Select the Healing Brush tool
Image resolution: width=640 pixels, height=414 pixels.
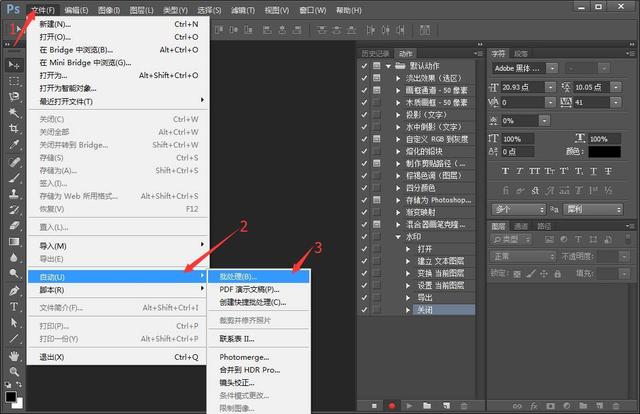14,162
